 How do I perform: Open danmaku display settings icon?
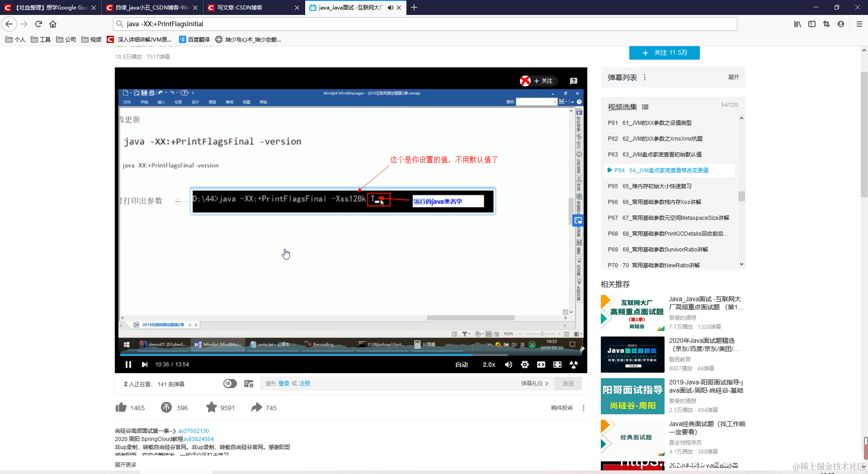pyautogui.click(x=249, y=384)
